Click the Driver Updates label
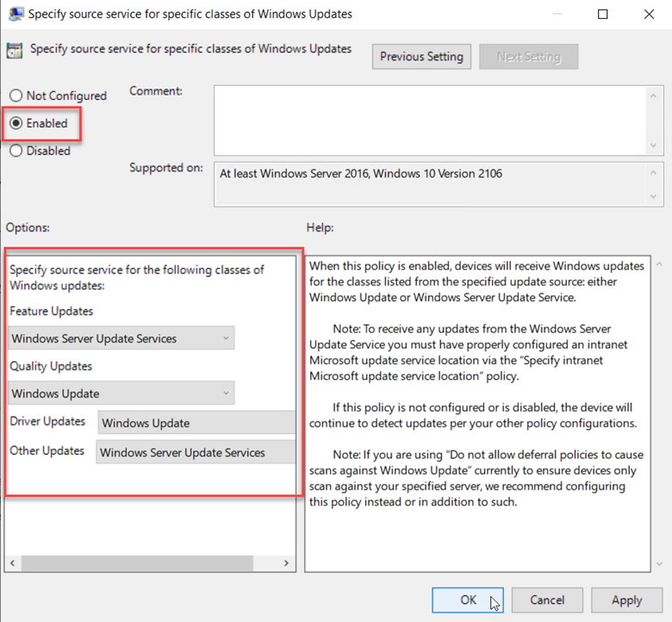This screenshot has height=622, width=672. point(47,421)
